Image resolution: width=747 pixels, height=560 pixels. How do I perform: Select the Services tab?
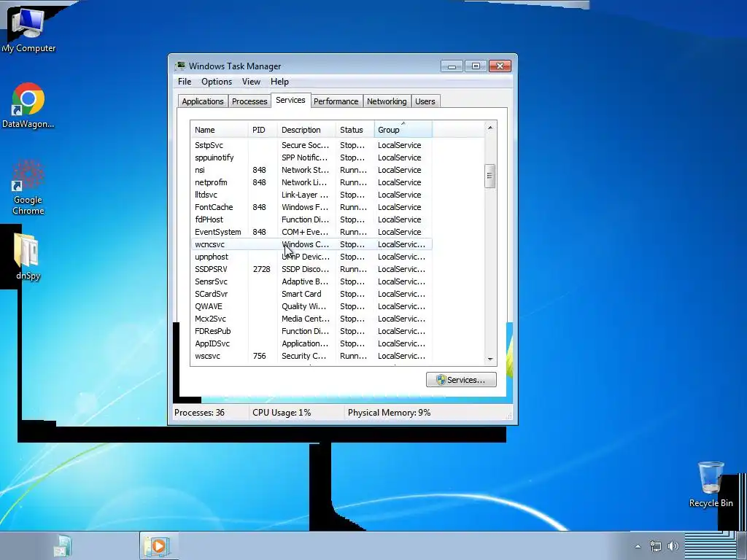pos(290,100)
